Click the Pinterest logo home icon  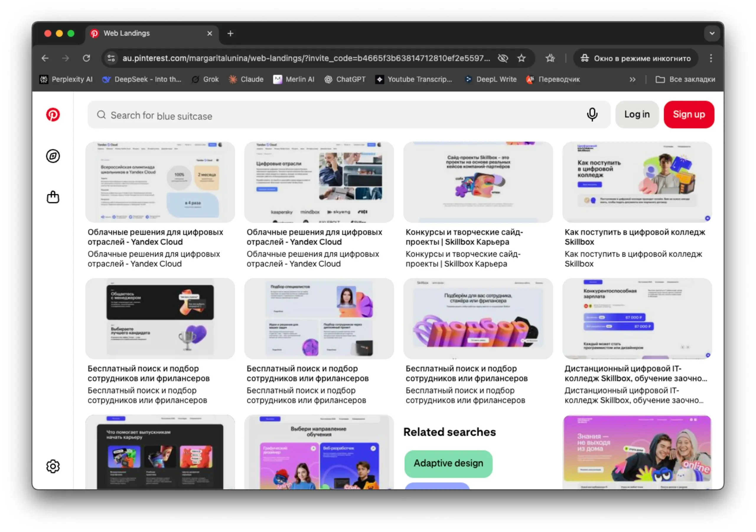pos(53,114)
